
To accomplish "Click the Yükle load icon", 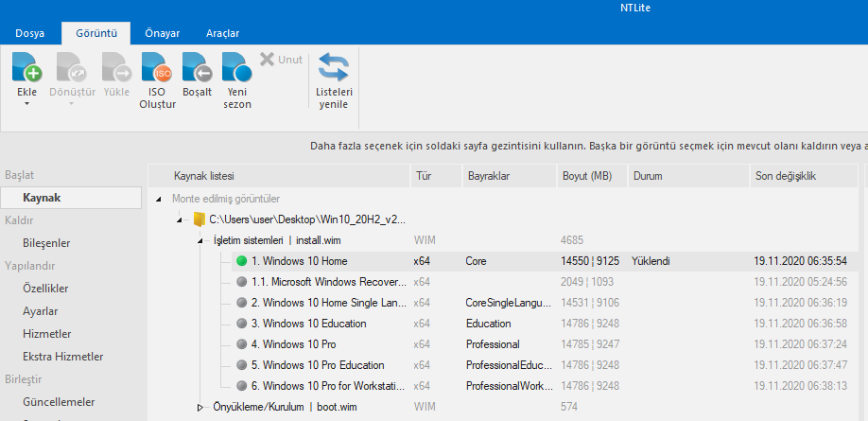I will click(x=116, y=67).
